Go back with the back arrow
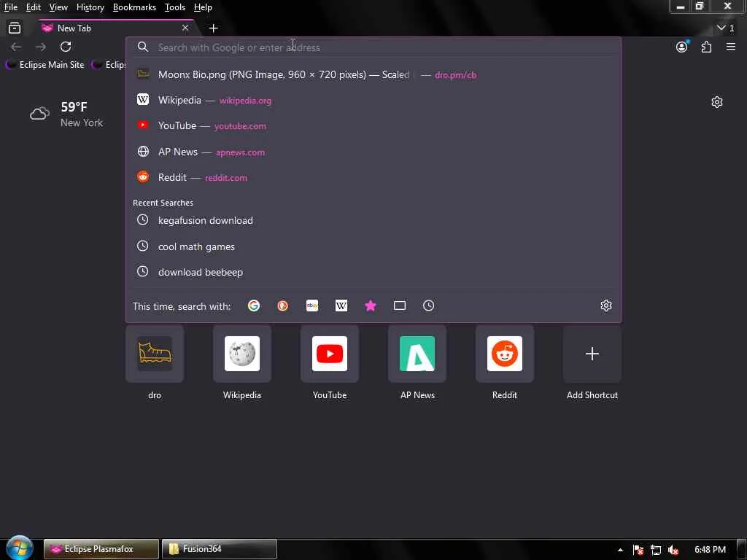This screenshot has height=560, width=747. (16, 47)
